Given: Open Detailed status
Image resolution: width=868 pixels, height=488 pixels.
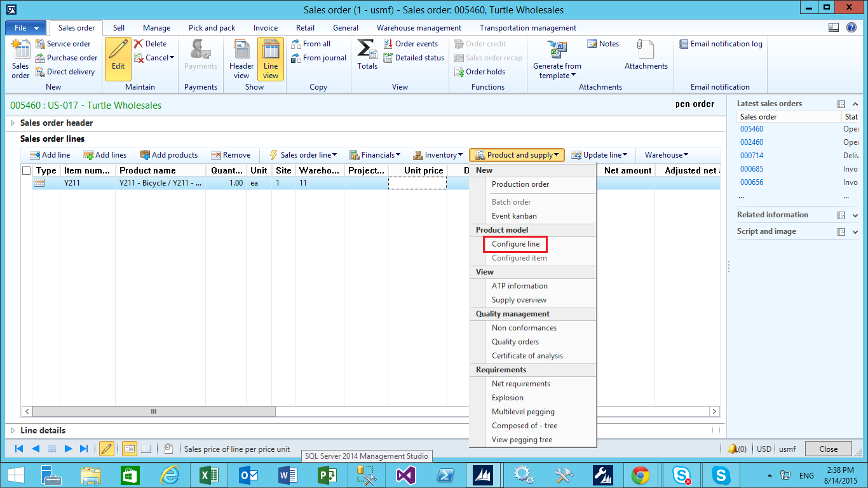Looking at the screenshot, I should (x=414, y=58).
